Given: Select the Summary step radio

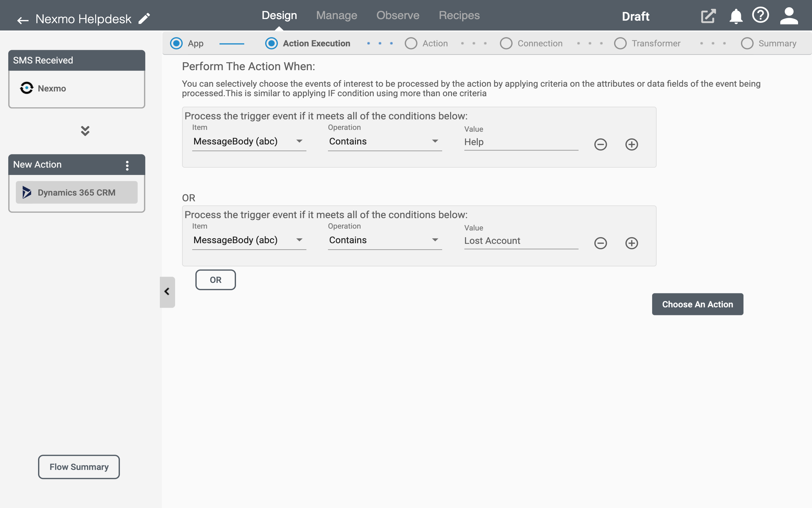Looking at the screenshot, I should pyautogui.click(x=747, y=43).
